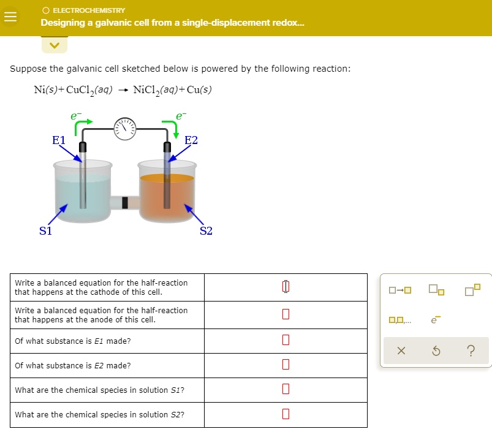Click the voltmeter in the galvanic cell diagram
Screen dimensions: 492x448
[x=124, y=129]
